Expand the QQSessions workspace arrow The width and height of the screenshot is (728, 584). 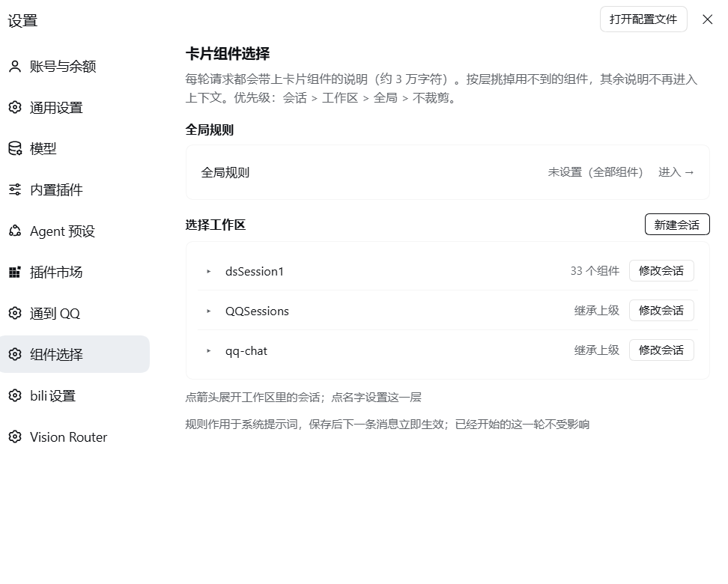point(208,311)
